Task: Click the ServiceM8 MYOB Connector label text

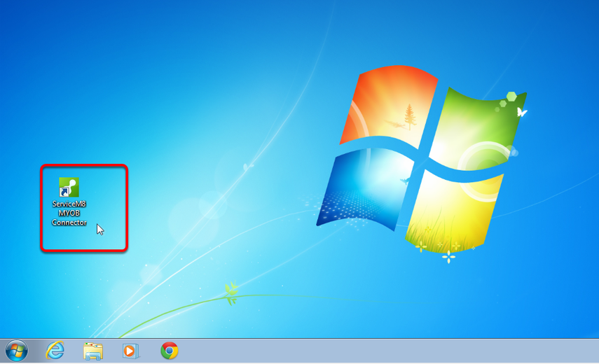Action: click(x=69, y=213)
